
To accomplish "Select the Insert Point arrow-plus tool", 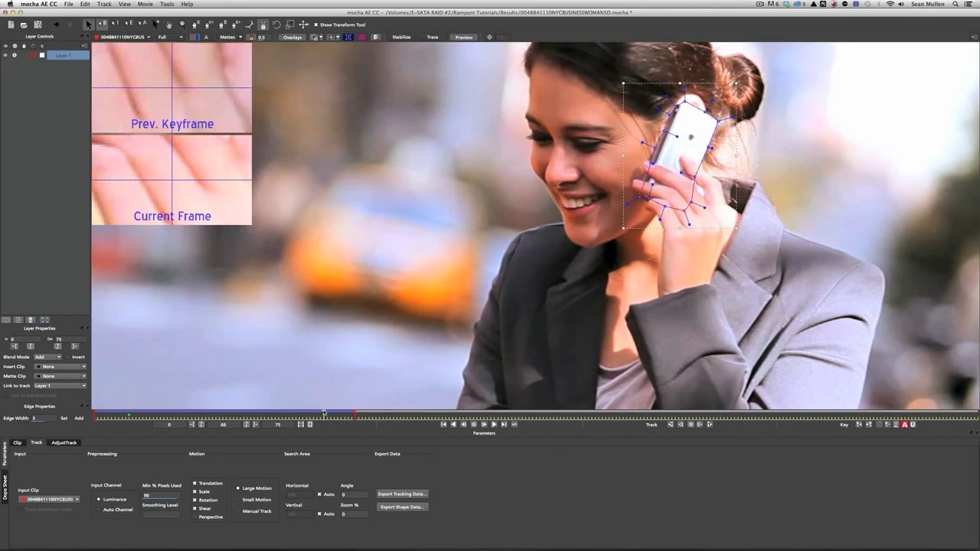I will click(x=155, y=24).
